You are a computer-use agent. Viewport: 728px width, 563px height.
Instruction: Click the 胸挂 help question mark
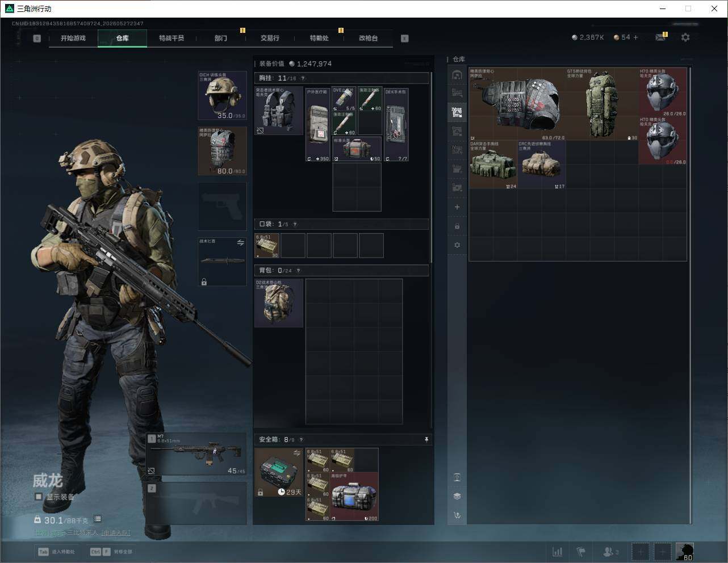303,78
